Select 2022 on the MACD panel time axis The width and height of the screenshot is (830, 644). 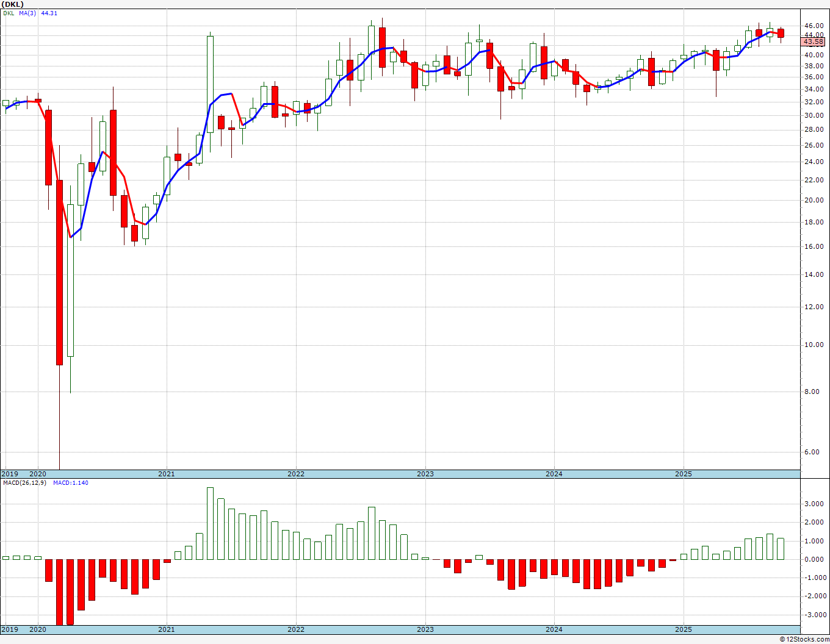tap(296, 629)
